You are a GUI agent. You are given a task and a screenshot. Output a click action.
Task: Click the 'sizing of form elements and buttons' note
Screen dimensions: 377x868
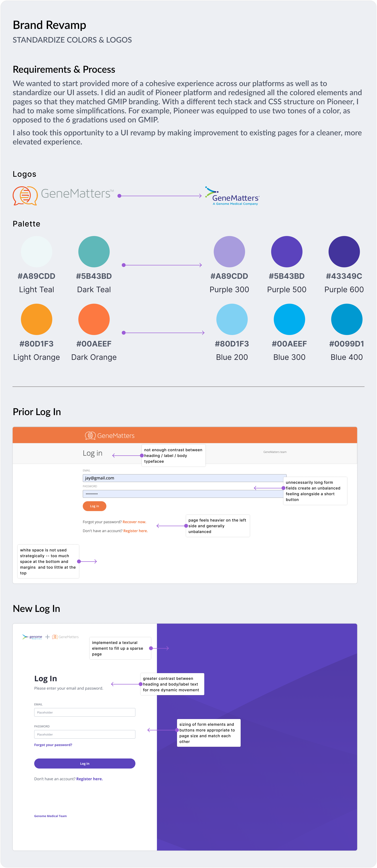click(x=209, y=733)
